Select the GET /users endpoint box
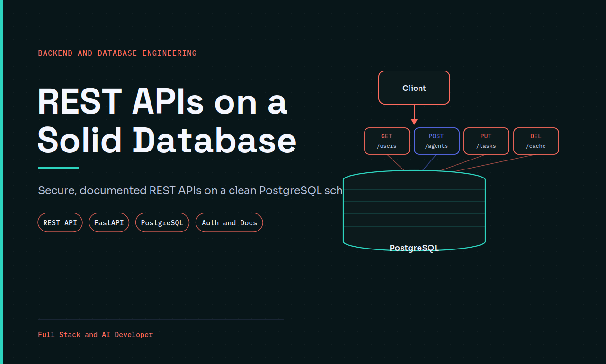The image size is (606, 364). pos(387,141)
